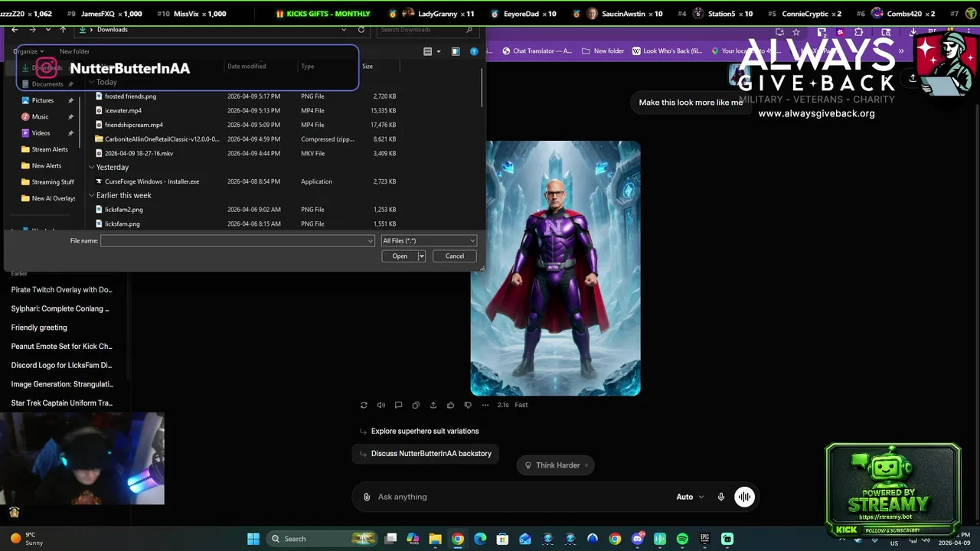Open the Chrome extensions puzzle icon
The height and width of the screenshot is (551, 980).
859,32
